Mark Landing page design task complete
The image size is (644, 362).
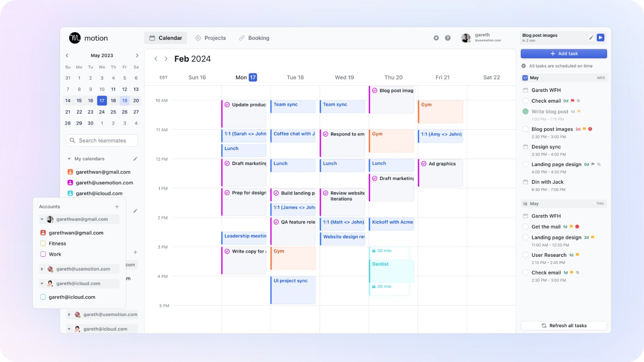click(x=525, y=164)
